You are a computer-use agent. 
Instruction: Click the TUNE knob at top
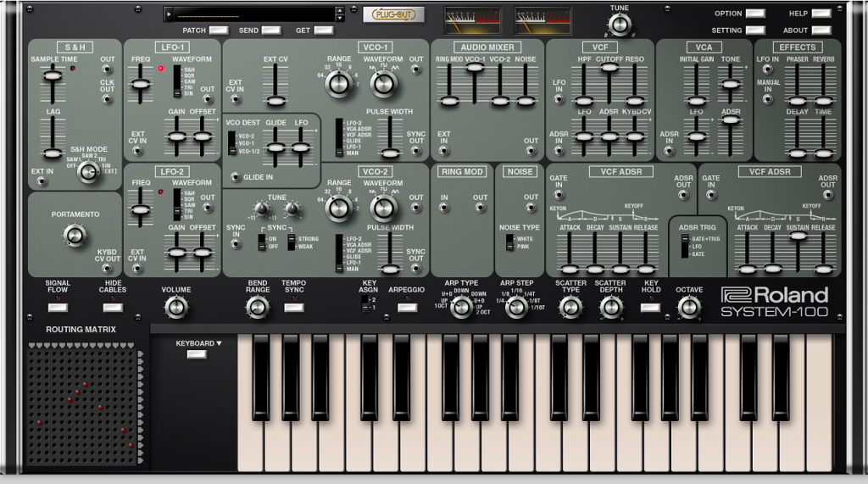[x=619, y=25]
